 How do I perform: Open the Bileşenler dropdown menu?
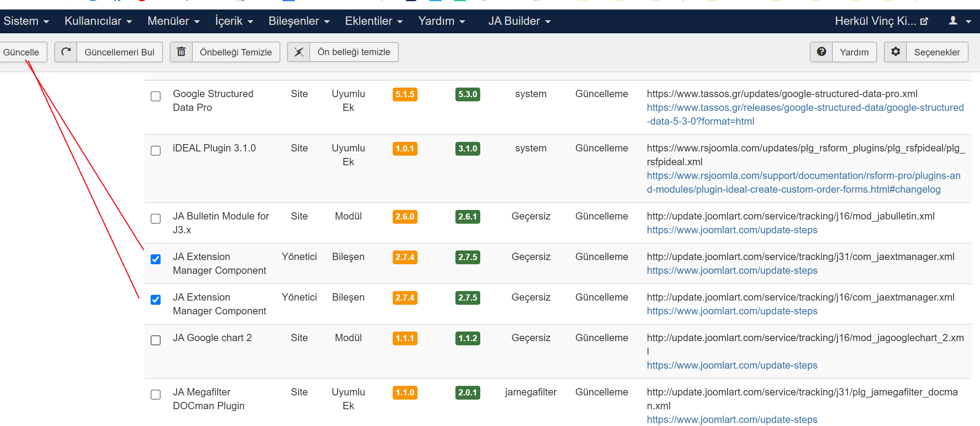click(x=299, y=21)
